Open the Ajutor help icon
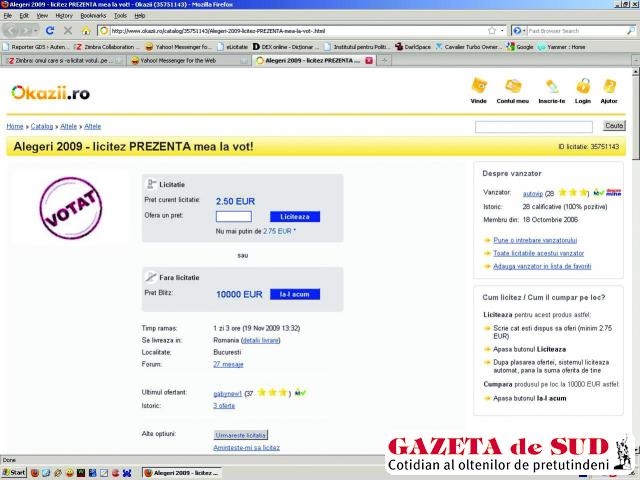Viewport: 640px width, 480px height. point(609,89)
